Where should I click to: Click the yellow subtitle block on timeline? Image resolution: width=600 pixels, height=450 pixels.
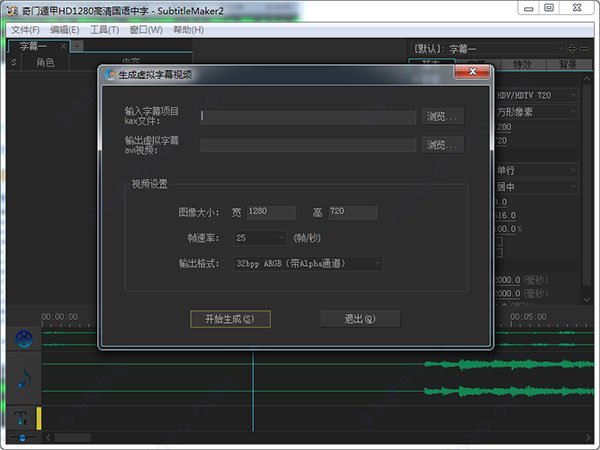coord(39,418)
